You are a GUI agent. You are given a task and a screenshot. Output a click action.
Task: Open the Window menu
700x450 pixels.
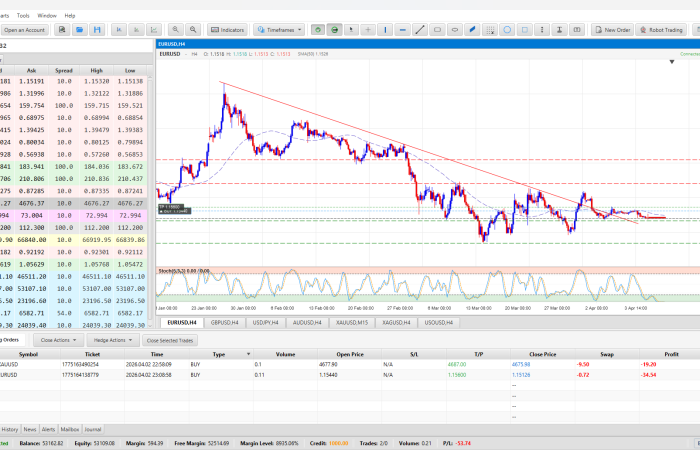tap(47, 16)
